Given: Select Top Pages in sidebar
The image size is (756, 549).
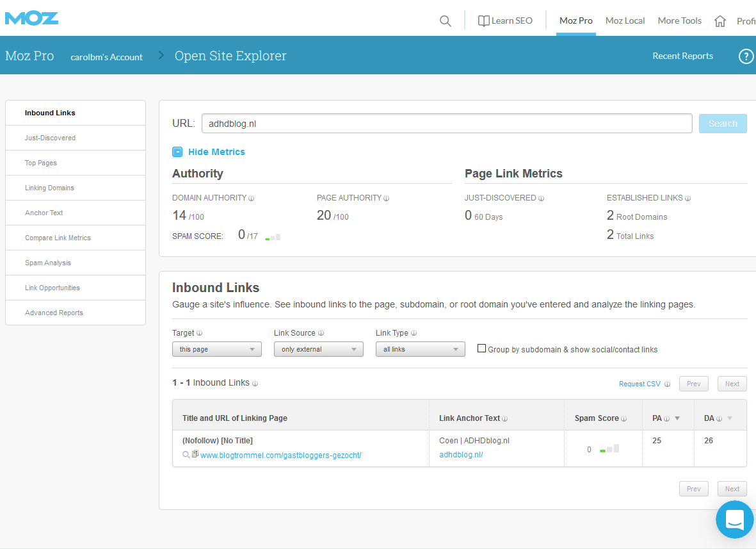Looking at the screenshot, I should (76, 163).
